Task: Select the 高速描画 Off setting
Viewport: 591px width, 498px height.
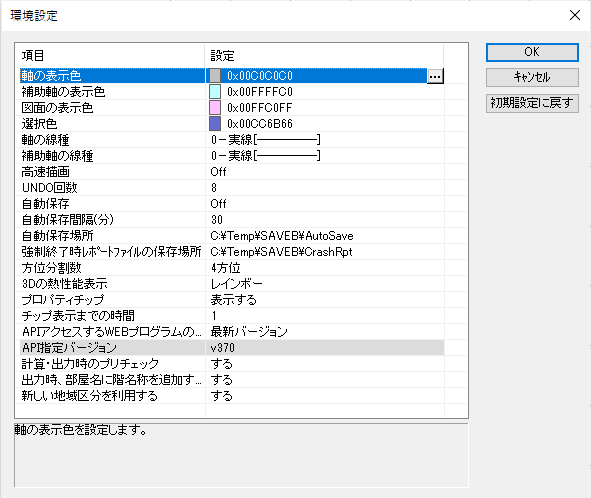Action: click(x=325, y=172)
